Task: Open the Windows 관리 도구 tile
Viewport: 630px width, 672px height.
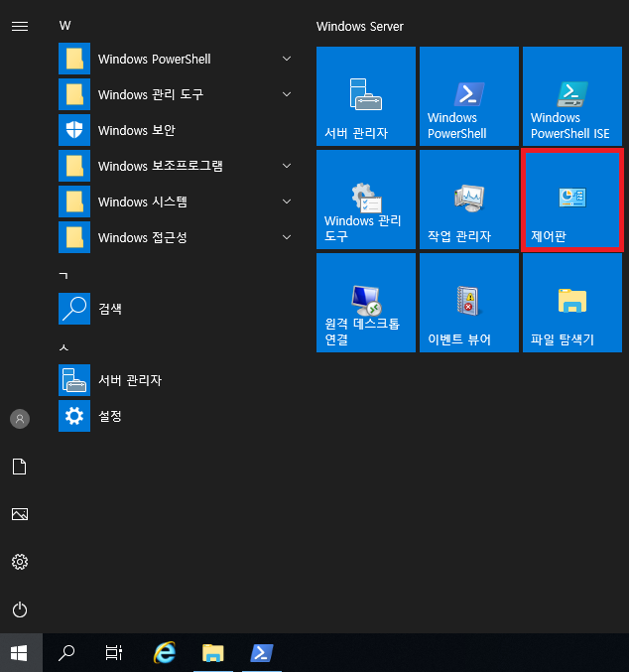Action: (366, 200)
